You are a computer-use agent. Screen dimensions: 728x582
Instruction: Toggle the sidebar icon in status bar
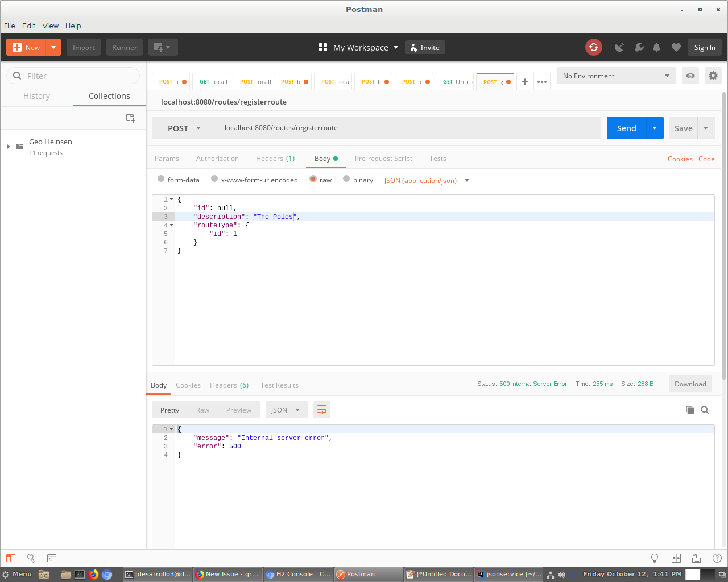click(11, 558)
